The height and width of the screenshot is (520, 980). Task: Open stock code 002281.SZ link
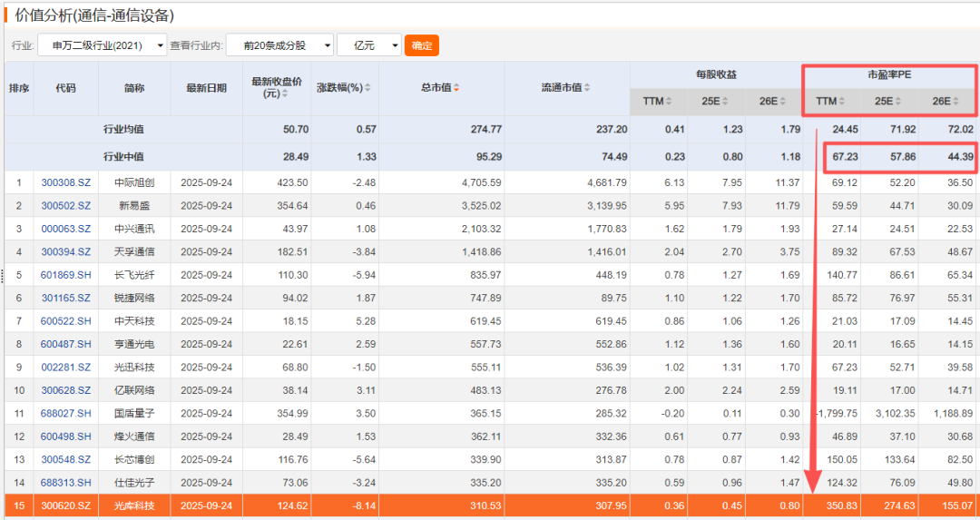coord(65,368)
